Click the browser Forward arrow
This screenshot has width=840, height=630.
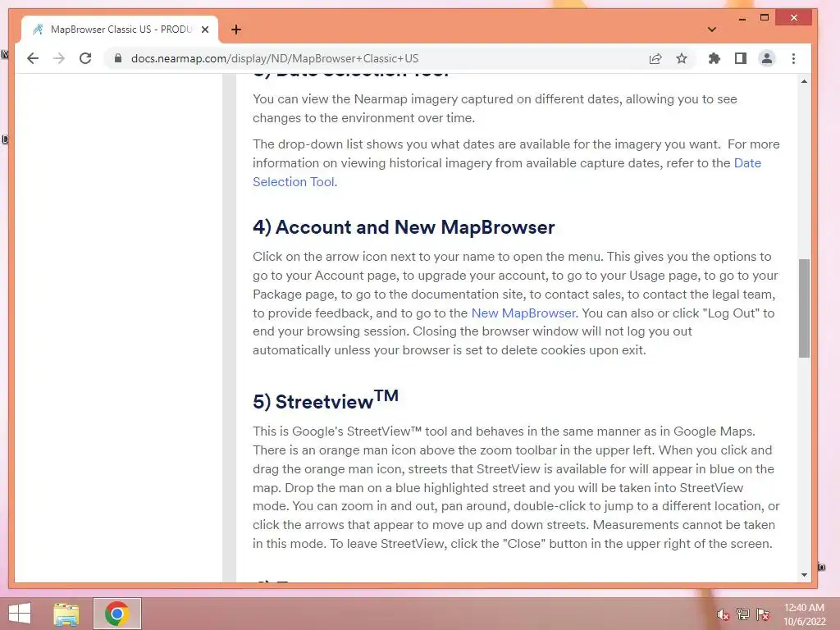click(x=59, y=58)
